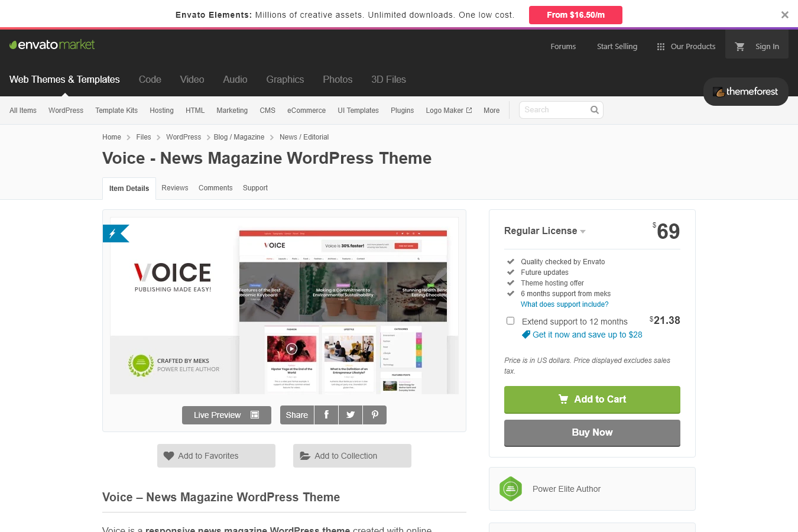Select All Items category

(23, 111)
